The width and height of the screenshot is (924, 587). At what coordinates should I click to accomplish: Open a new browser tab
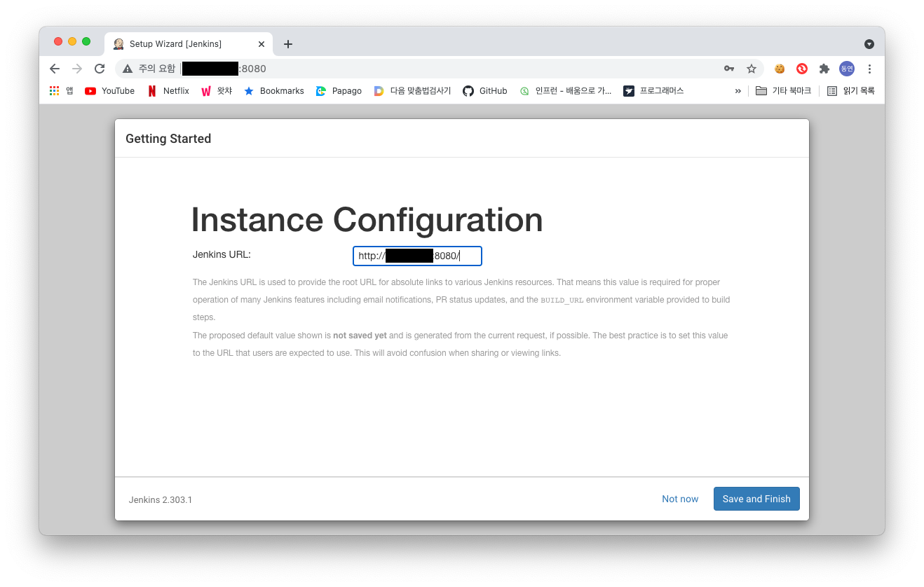point(287,44)
